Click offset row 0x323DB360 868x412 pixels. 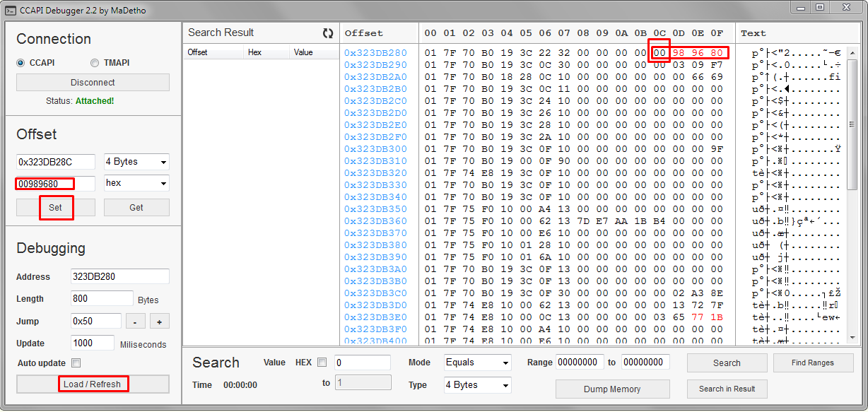pos(375,220)
